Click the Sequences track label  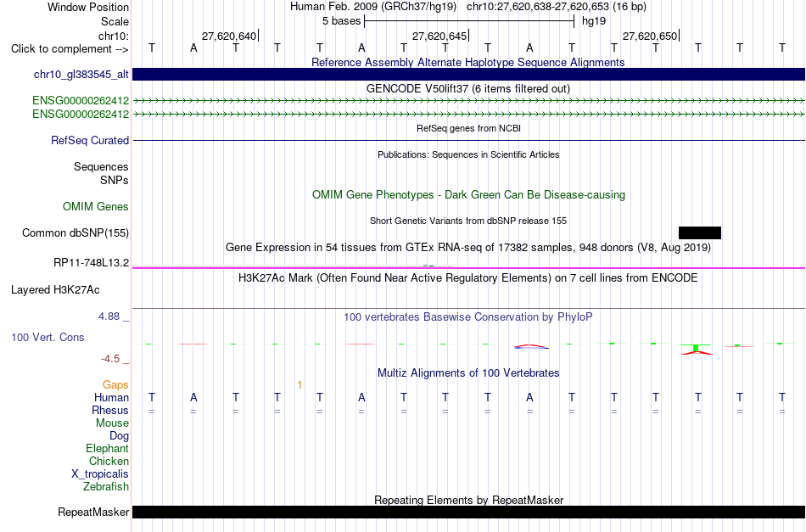(x=101, y=166)
